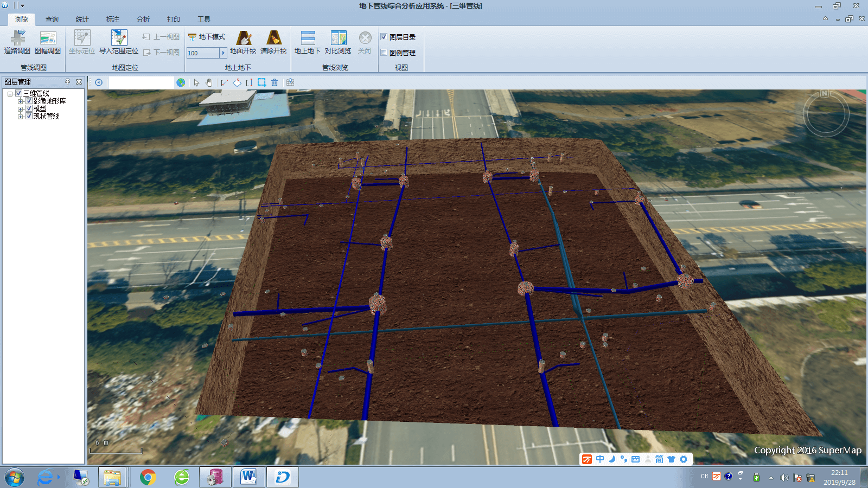Screen dimensions: 868x488
Task: Open the transparency value dropdown arrow
Action: point(223,53)
